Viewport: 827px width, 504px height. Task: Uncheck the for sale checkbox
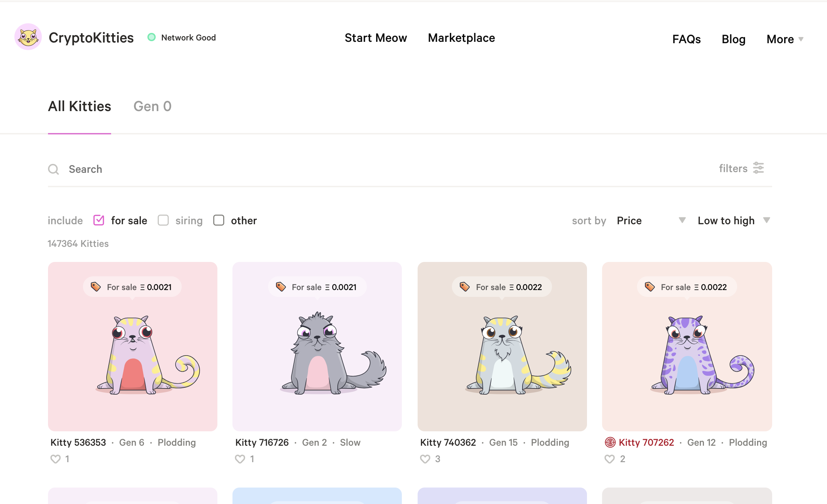click(x=99, y=220)
